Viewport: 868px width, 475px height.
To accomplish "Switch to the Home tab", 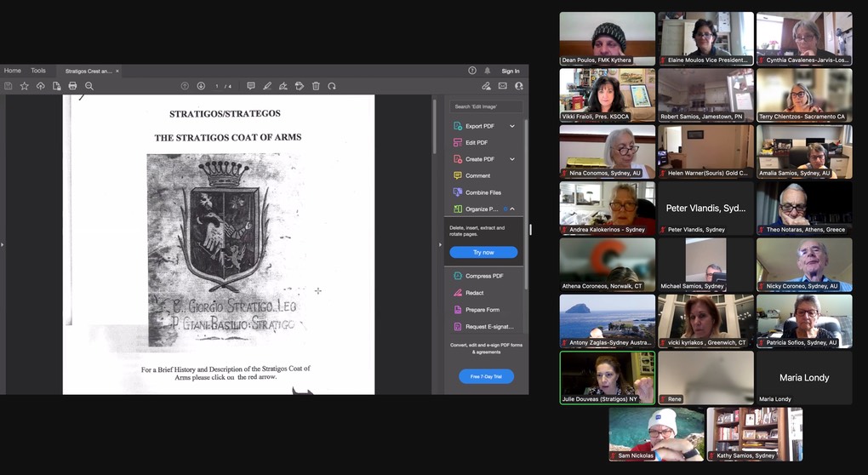I will pyautogui.click(x=12, y=71).
